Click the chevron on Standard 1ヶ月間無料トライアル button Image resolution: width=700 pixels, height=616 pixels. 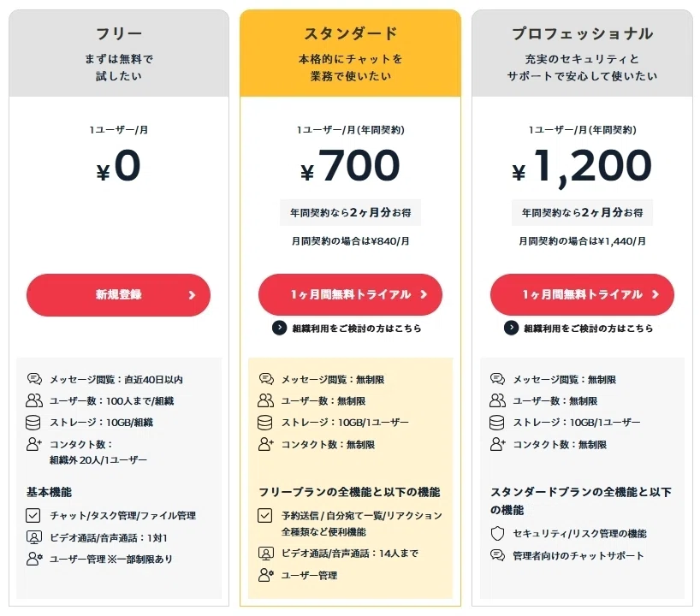pyautogui.click(x=424, y=294)
